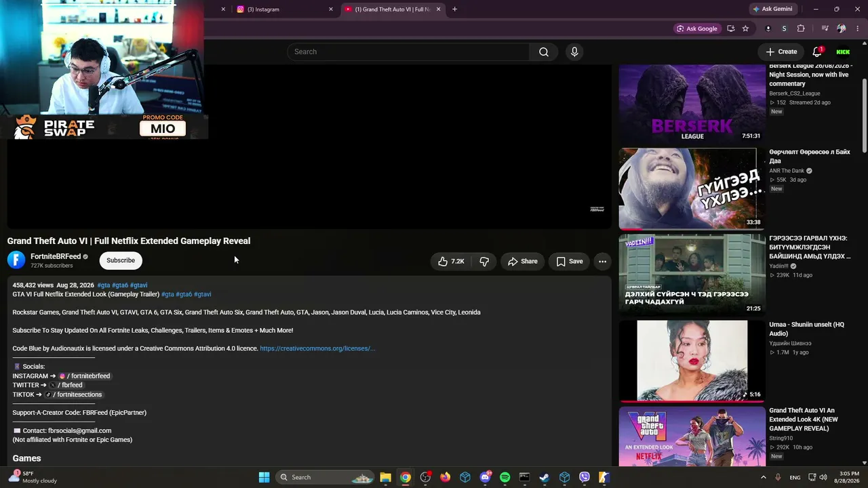Open the GTA VI Extended Look 4K thumbnail

click(x=692, y=436)
